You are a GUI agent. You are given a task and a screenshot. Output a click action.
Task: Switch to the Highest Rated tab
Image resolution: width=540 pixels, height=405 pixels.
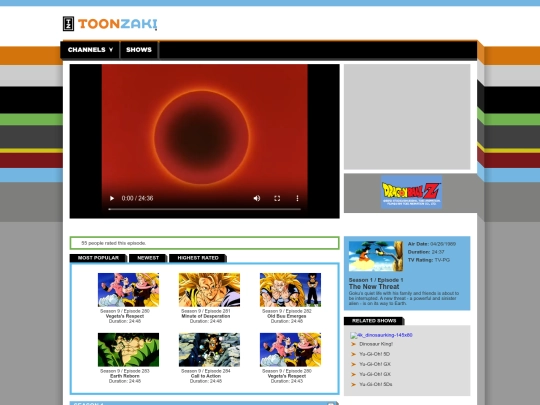click(x=198, y=258)
